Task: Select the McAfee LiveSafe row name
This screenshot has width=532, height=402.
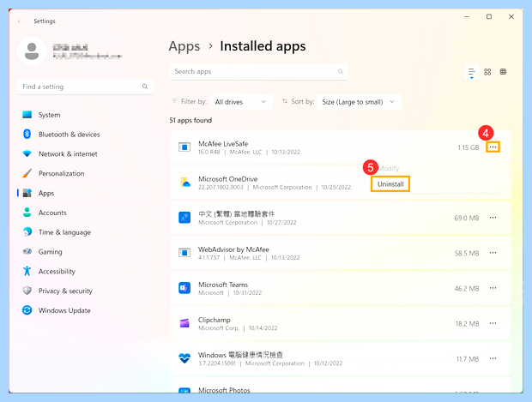Action: pos(223,144)
